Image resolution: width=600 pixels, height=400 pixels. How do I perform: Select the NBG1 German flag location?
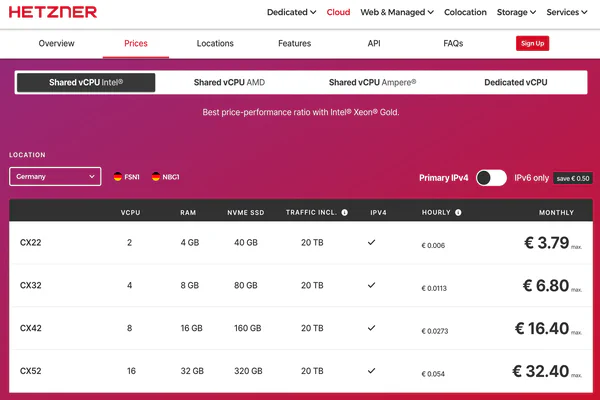coord(165,177)
